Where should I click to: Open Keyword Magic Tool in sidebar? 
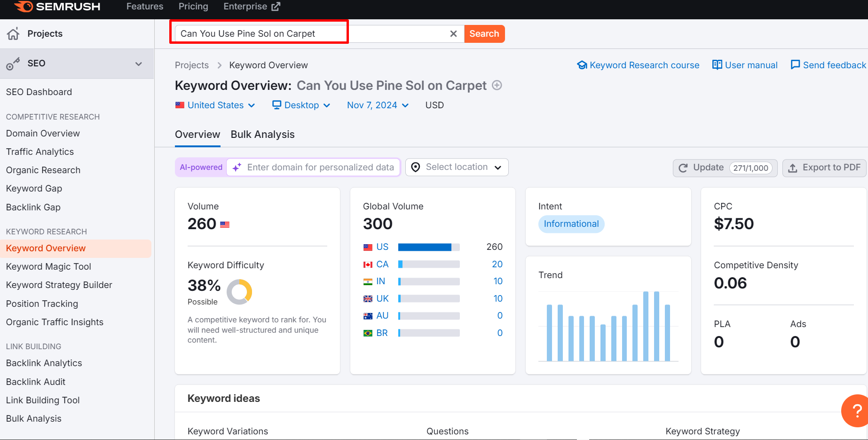48,266
